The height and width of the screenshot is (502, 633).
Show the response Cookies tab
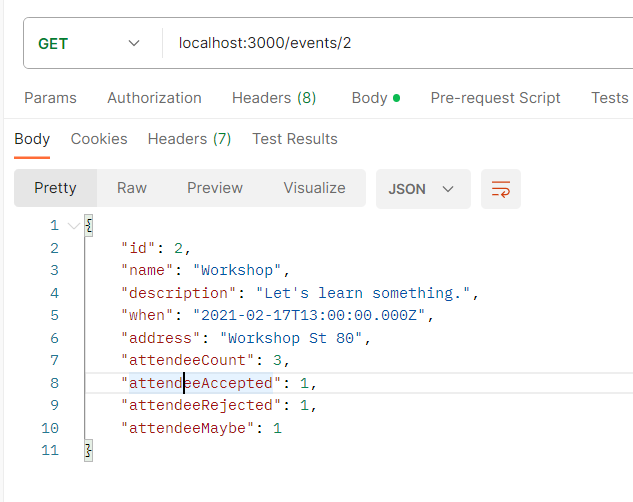[99, 139]
